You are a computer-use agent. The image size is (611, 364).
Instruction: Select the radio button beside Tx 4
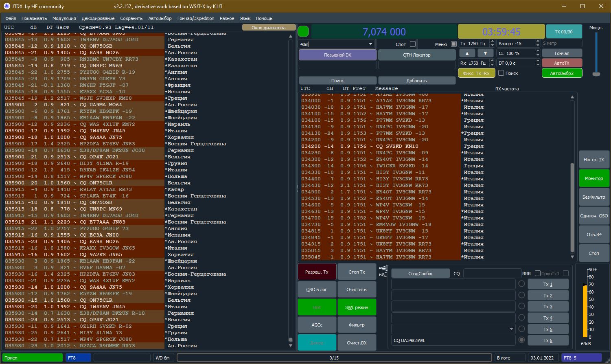[x=521, y=318]
